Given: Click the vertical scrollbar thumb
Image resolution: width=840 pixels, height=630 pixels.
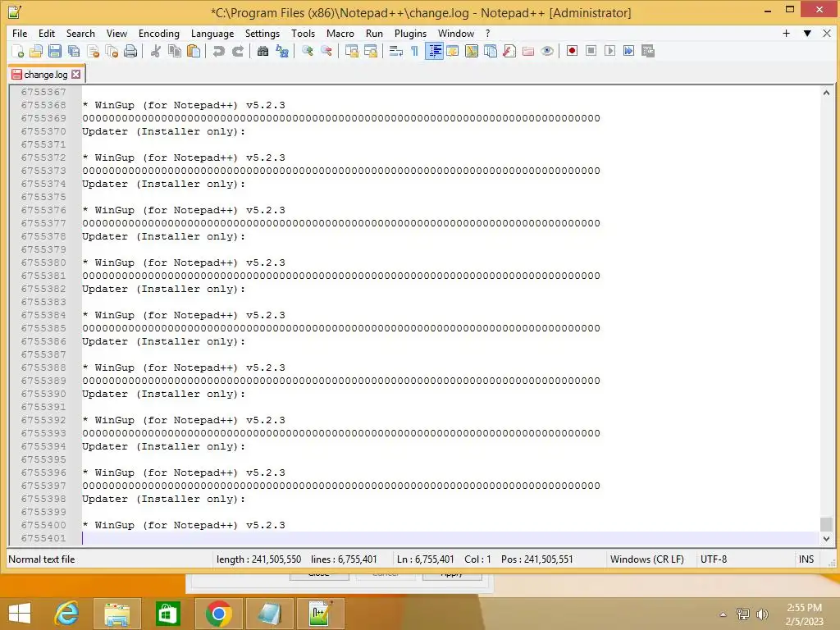Looking at the screenshot, I should point(826,524).
